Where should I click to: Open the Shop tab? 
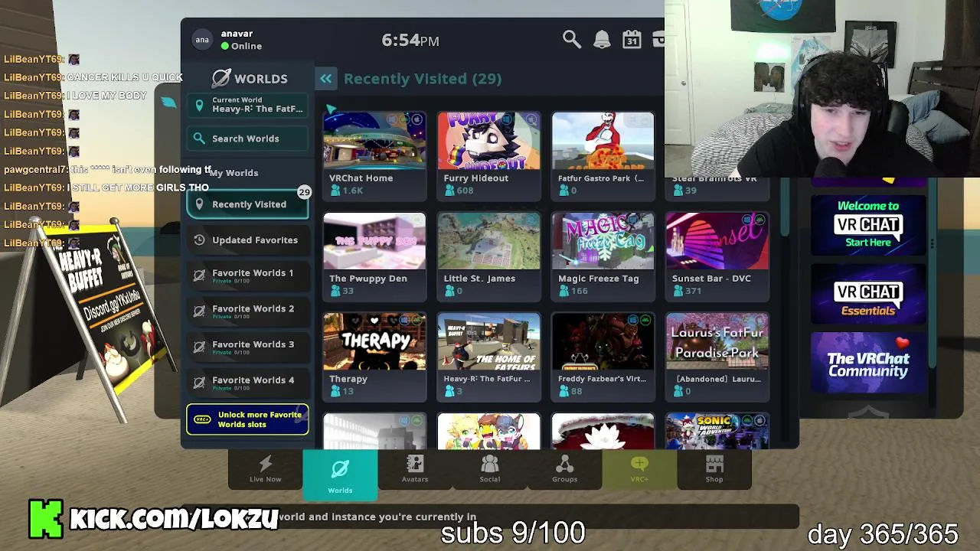tap(714, 469)
